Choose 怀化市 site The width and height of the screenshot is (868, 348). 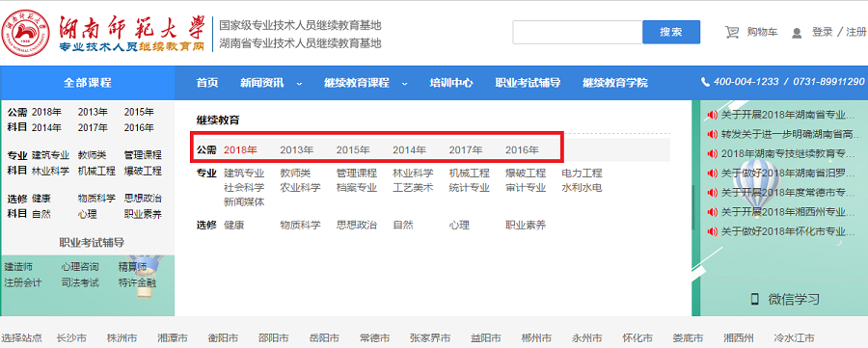tap(637, 338)
